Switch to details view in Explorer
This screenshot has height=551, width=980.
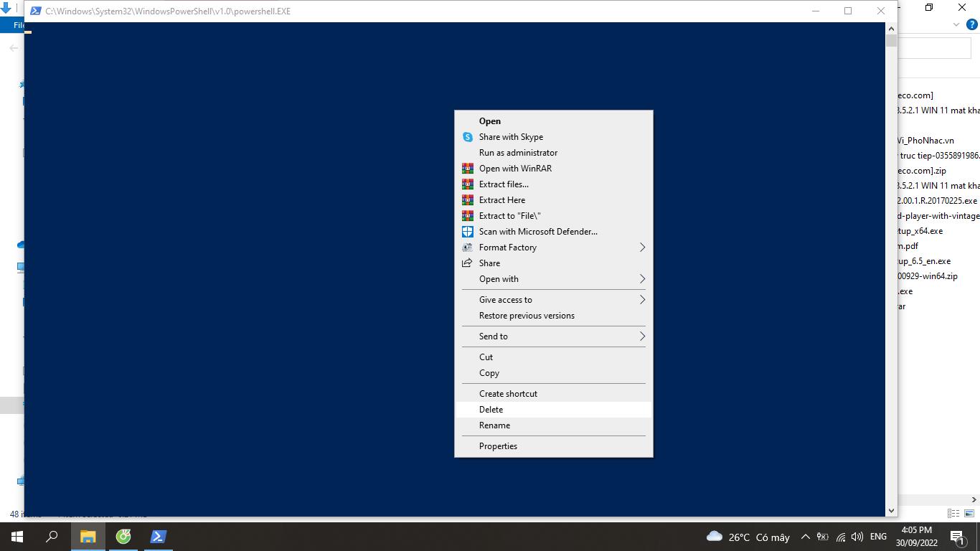point(953,513)
